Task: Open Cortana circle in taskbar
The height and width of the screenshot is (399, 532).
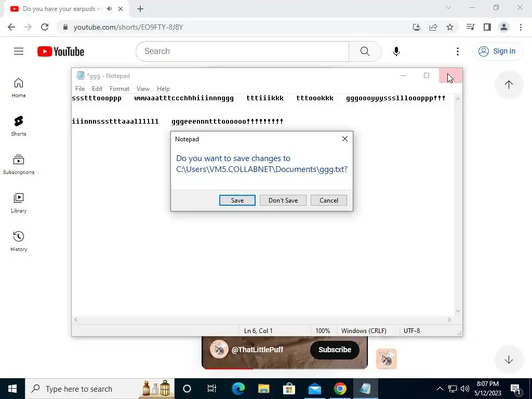Action: [x=187, y=389]
